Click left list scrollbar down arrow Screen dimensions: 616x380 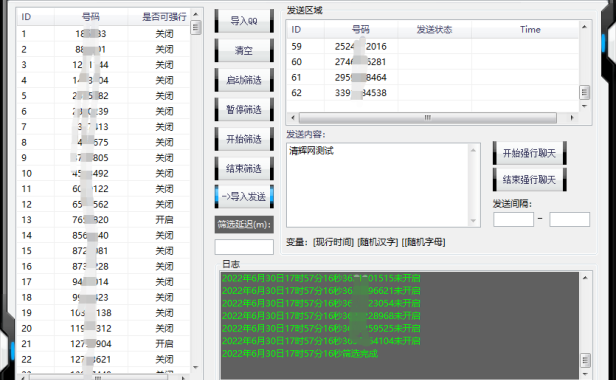(x=196, y=367)
